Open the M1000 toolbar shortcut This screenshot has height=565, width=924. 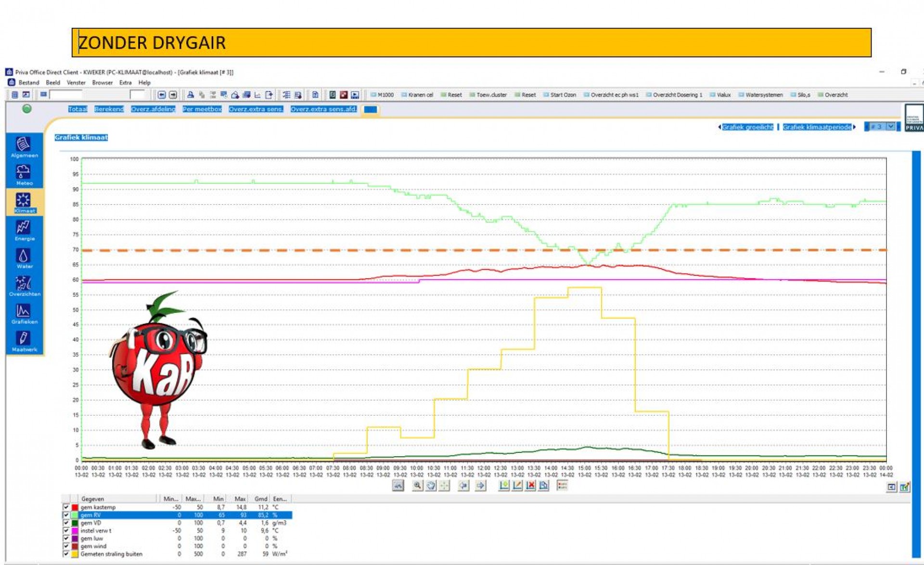[x=382, y=95]
